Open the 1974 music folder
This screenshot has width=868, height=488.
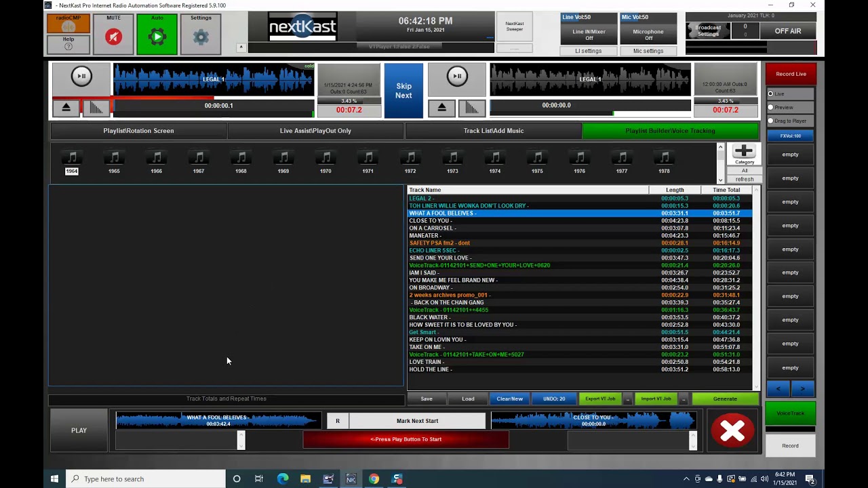tap(495, 163)
